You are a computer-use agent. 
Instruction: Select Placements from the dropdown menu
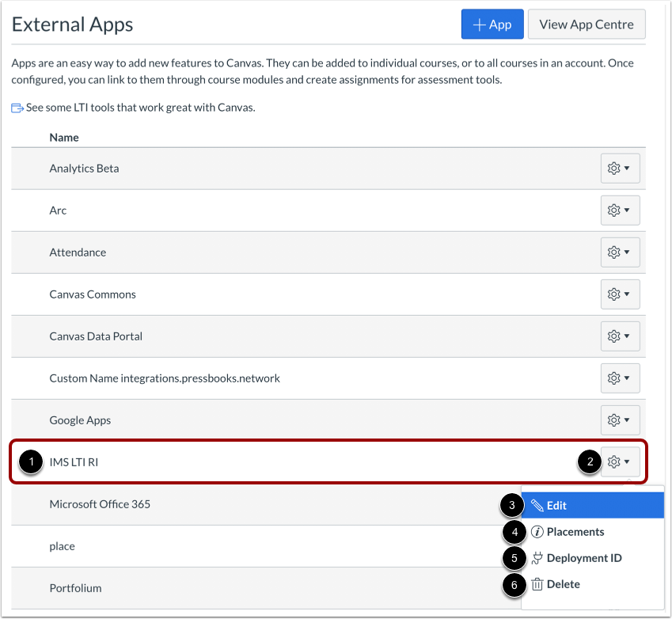[x=575, y=532]
